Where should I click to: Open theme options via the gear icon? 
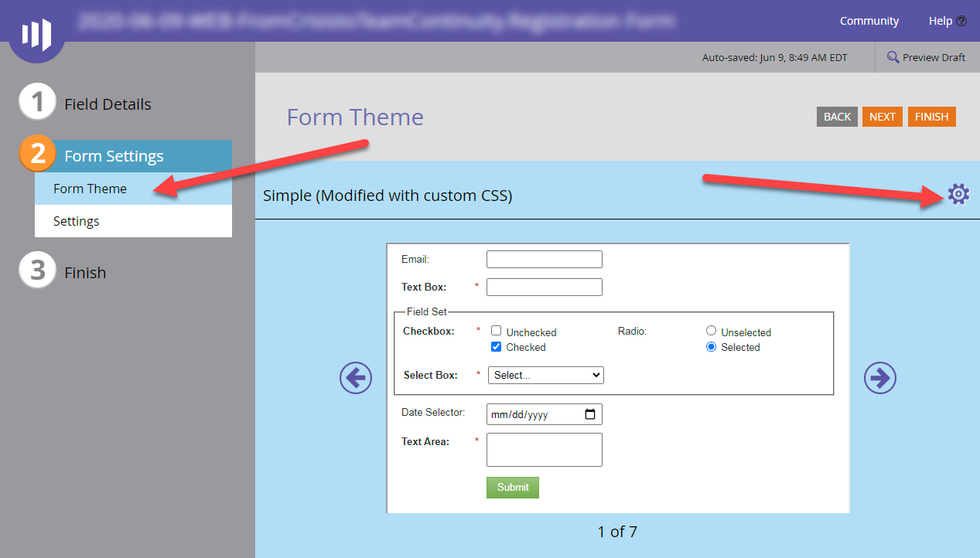(x=958, y=195)
